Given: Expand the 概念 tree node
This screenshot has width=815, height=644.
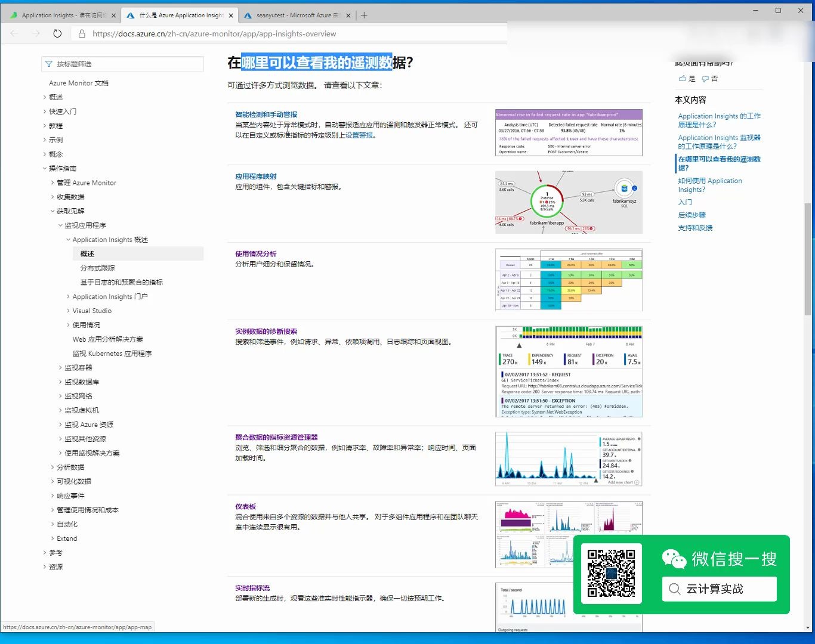Looking at the screenshot, I should point(45,154).
